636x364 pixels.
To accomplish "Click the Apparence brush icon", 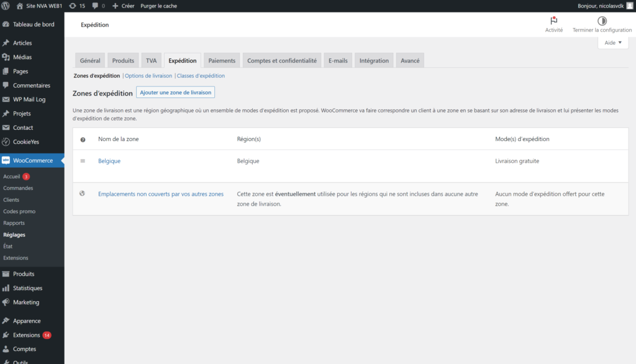I will 6,321.
